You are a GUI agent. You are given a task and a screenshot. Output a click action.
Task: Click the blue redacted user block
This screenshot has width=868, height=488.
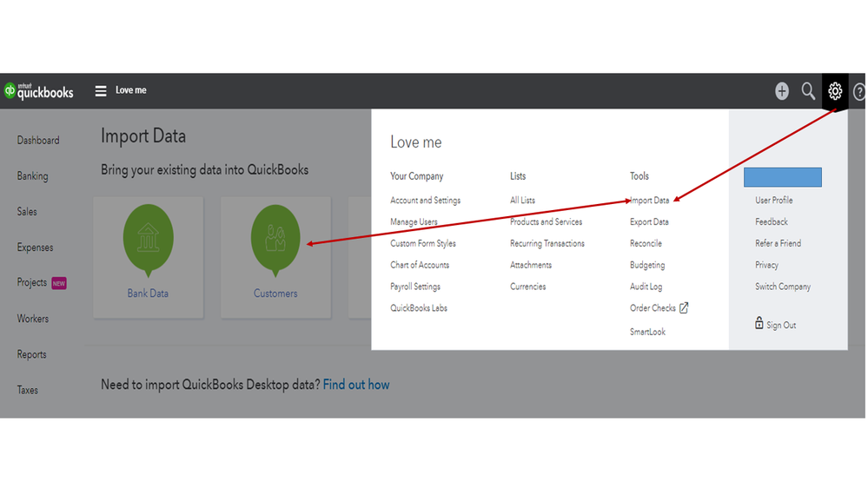(782, 177)
